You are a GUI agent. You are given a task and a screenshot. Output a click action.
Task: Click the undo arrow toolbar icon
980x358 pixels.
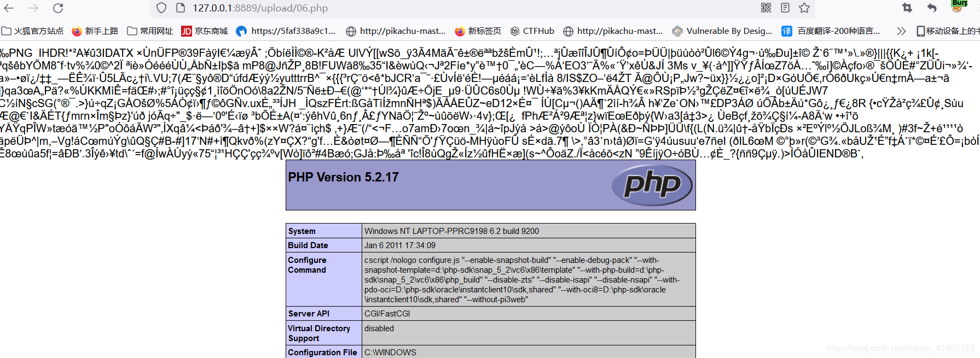pyautogui.click(x=932, y=8)
